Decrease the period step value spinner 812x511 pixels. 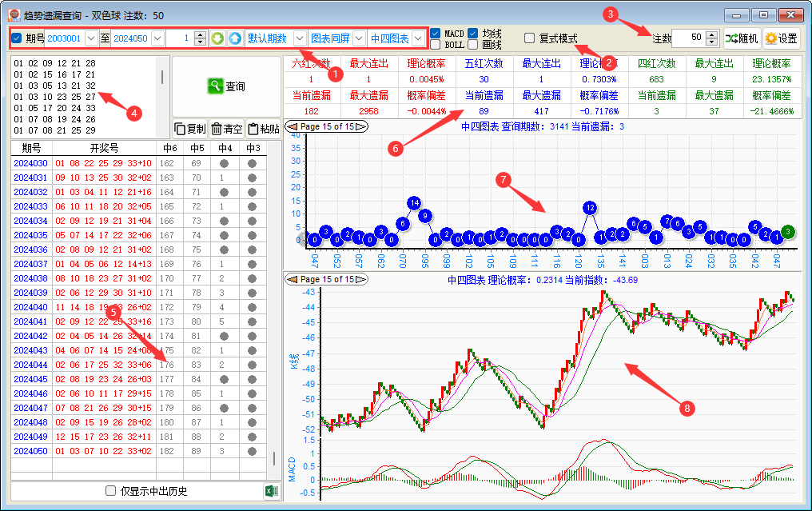(200, 42)
